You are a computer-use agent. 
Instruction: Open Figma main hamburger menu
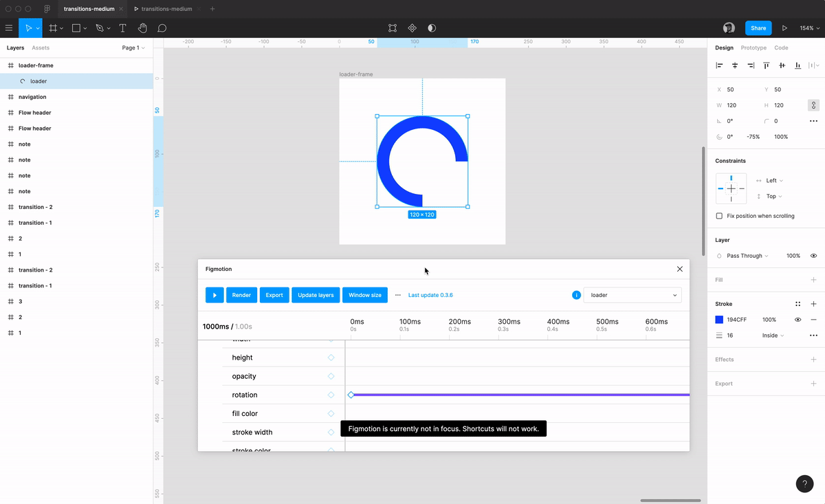9,28
